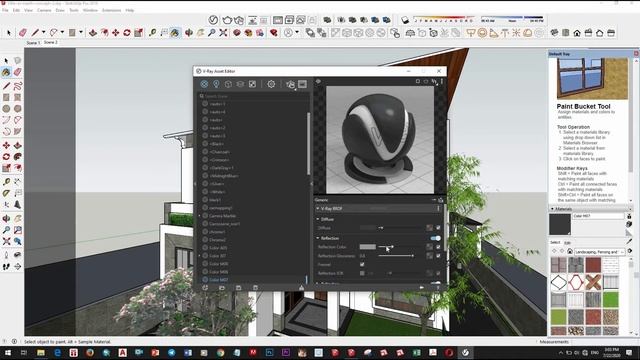Show the V-Ray frame buffer
This screenshot has width=640, height=360.
pos(278,20)
